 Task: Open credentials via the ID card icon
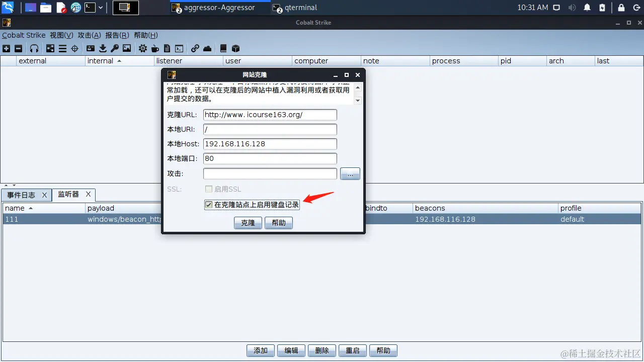[91, 49]
